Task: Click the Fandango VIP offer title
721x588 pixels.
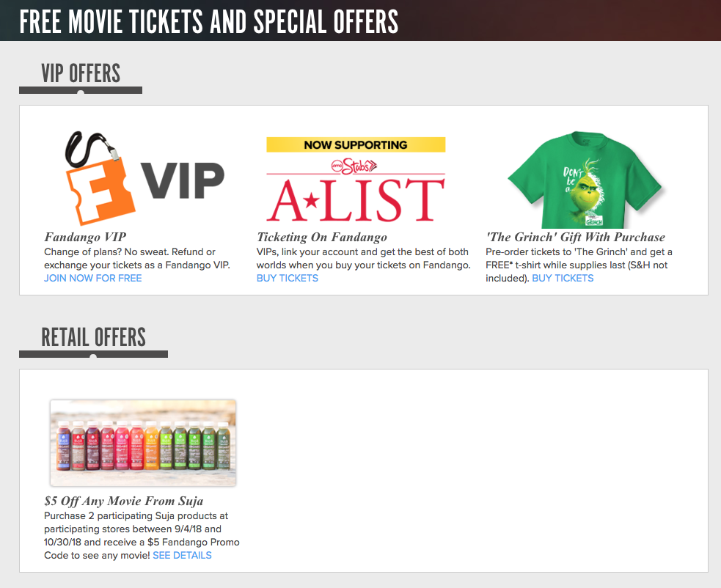Action: click(85, 238)
